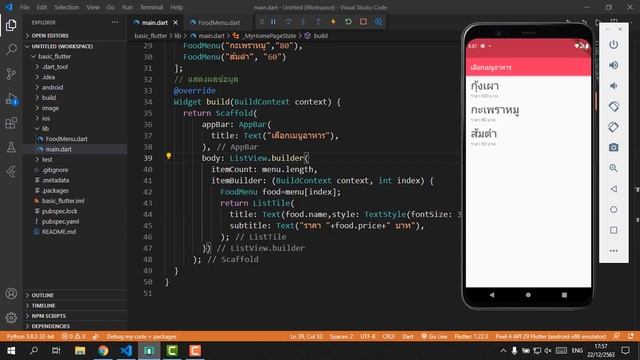
Task: Pause the debug session
Action: pyautogui.click(x=273, y=22)
